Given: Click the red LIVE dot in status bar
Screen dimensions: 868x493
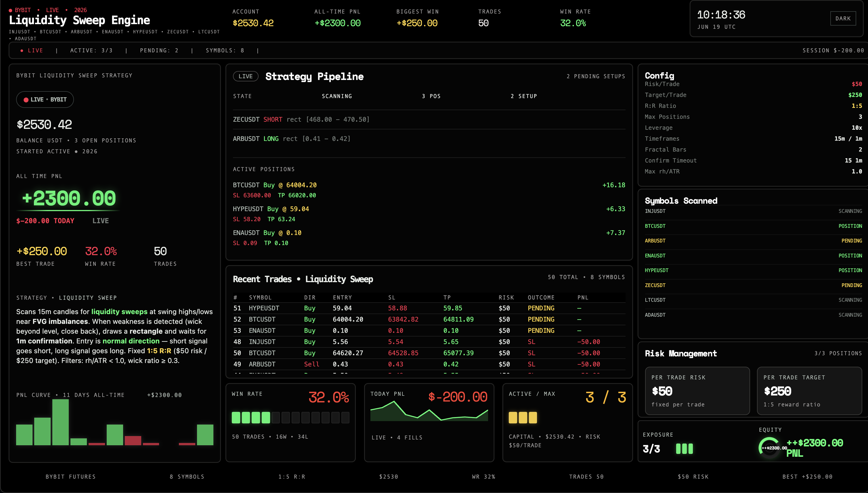Looking at the screenshot, I should (x=22, y=50).
